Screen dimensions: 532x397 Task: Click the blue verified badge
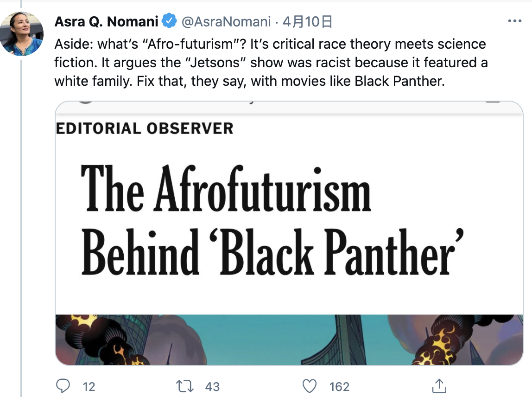[x=170, y=21]
